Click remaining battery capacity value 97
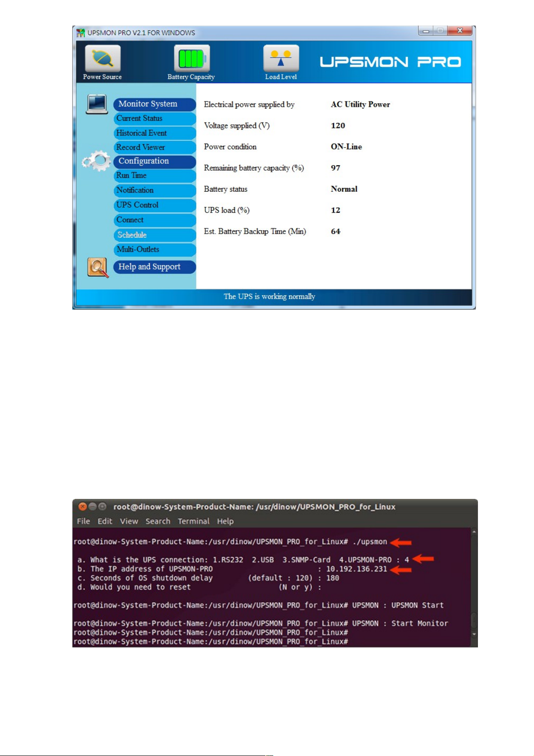The height and width of the screenshot is (756, 534). pos(336,168)
